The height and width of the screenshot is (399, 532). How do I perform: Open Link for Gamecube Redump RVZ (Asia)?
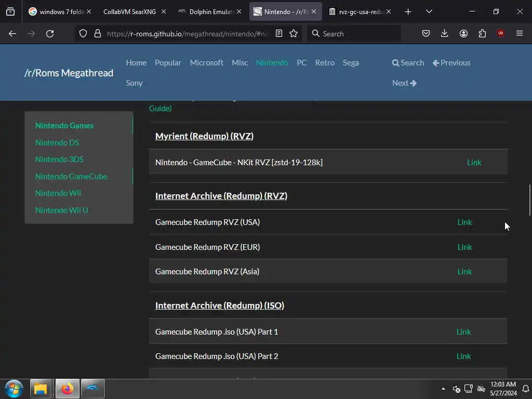(464, 271)
